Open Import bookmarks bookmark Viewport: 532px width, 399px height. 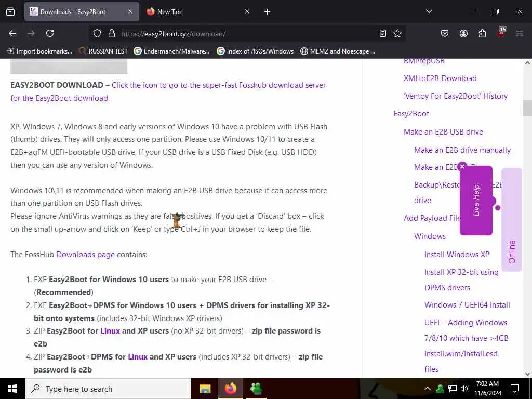[x=39, y=51]
